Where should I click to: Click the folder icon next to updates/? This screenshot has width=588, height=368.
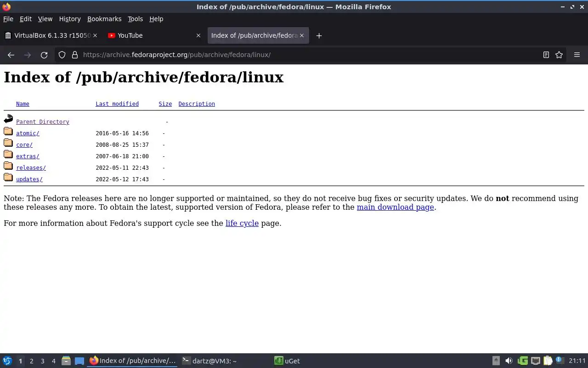pyautogui.click(x=8, y=177)
